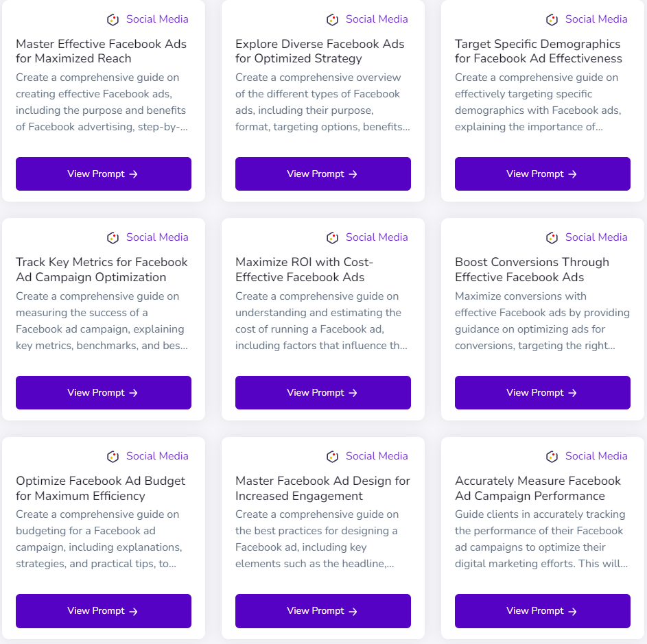Click hexagon icon on Optimize Facebook Ad Budget card
This screenshot has width=647, height=644.
click(x=113, y=457)
